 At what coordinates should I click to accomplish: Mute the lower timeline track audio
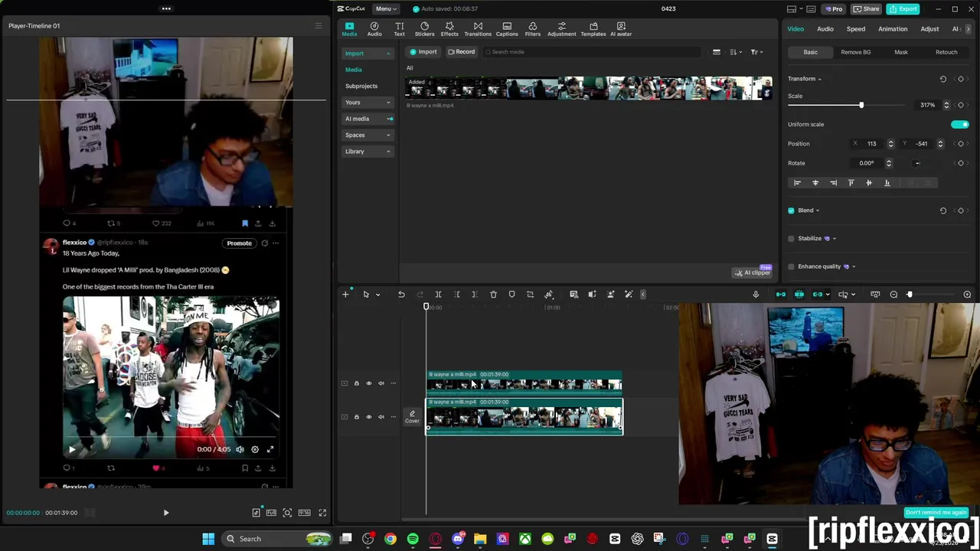(381, 417)
